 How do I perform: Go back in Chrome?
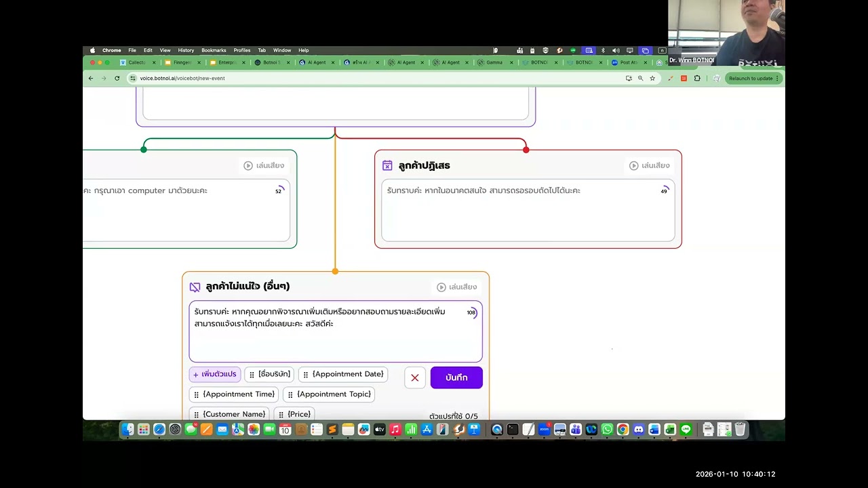click(91, 78)
